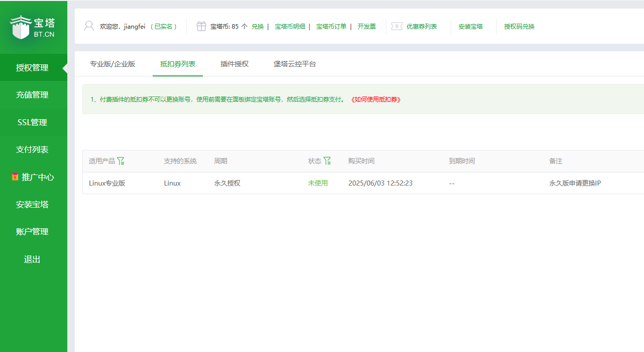This screenshot has height=352, width=644.
Task: Click the 支持的系统 column header
Action: coord(180,161)
